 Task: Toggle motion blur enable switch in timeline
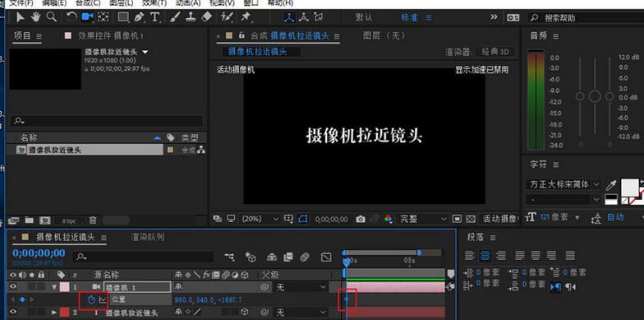pos(304,257)
